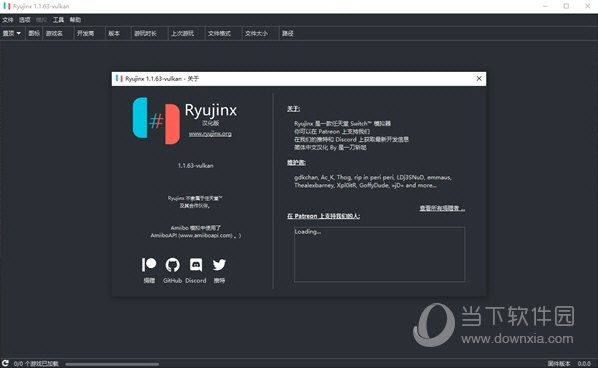Click the Ryujinx title text beside logo
598x368 pixels.
[x=211, y=110]
